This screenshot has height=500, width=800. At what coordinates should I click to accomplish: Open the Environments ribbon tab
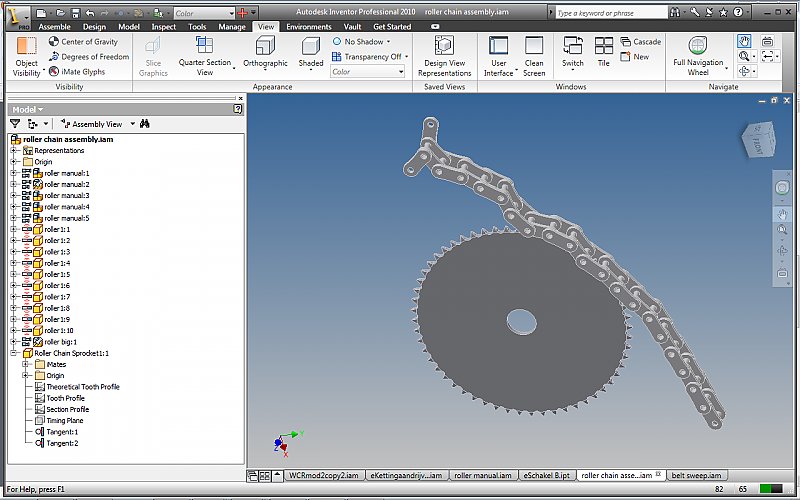point(308,27)
